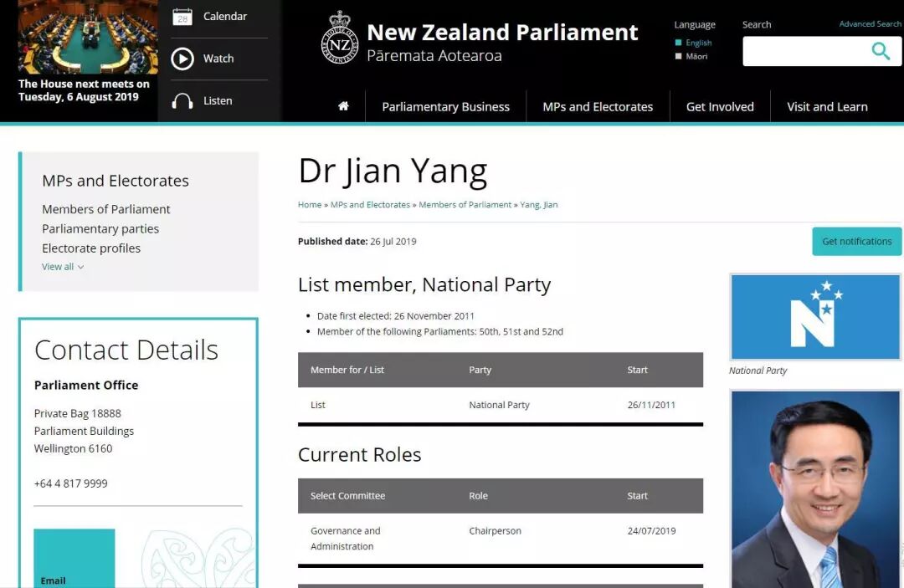Open Visit and Learn menu
This screenshot has width=904, height=588.
click(x=827, y=106)
